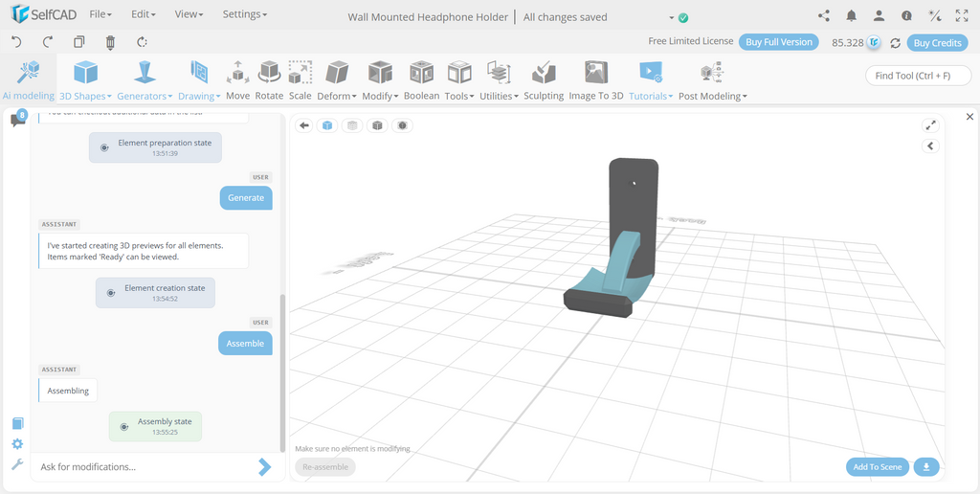Click the Wall Mounted Headphone Holder title
The width and height of the screenshot is (980, 494).
pos(428,17)
